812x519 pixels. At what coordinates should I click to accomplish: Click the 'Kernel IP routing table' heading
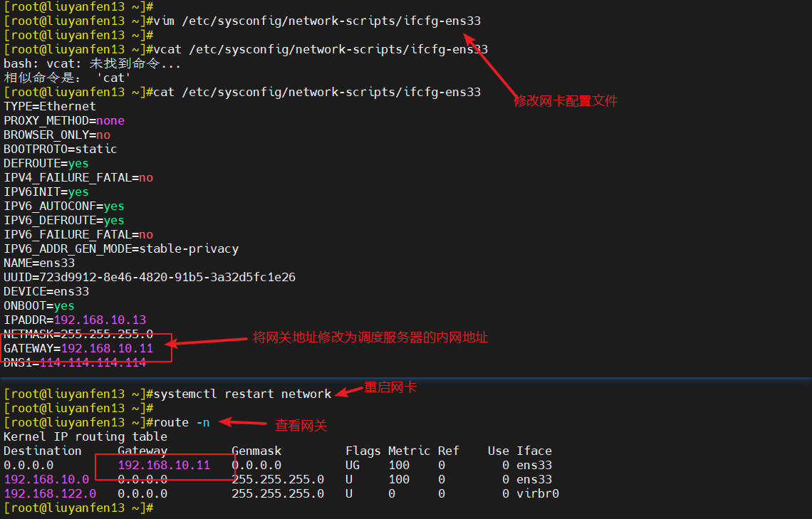[85, 436]
